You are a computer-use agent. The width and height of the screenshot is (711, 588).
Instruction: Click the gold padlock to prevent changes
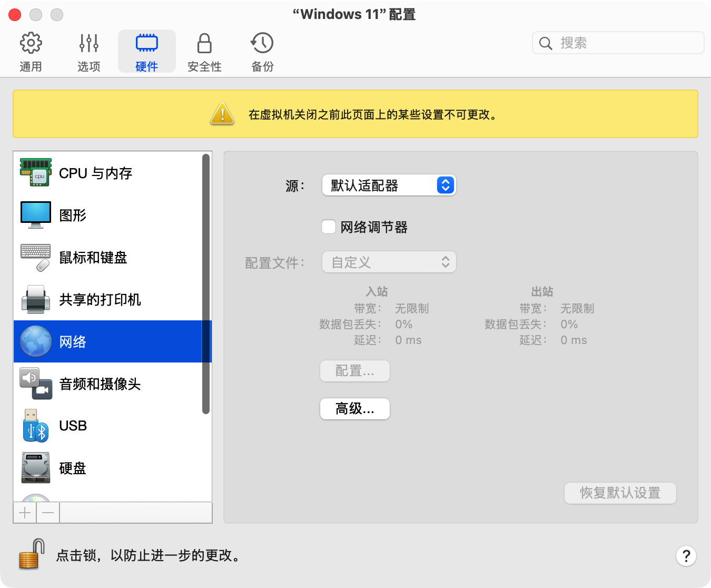coord(32,554)
